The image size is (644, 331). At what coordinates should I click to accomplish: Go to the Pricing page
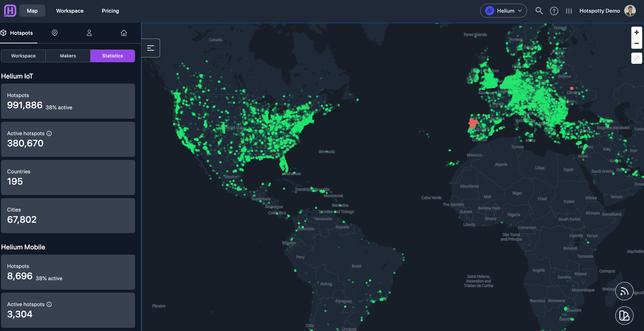click(x=110, y=11)
